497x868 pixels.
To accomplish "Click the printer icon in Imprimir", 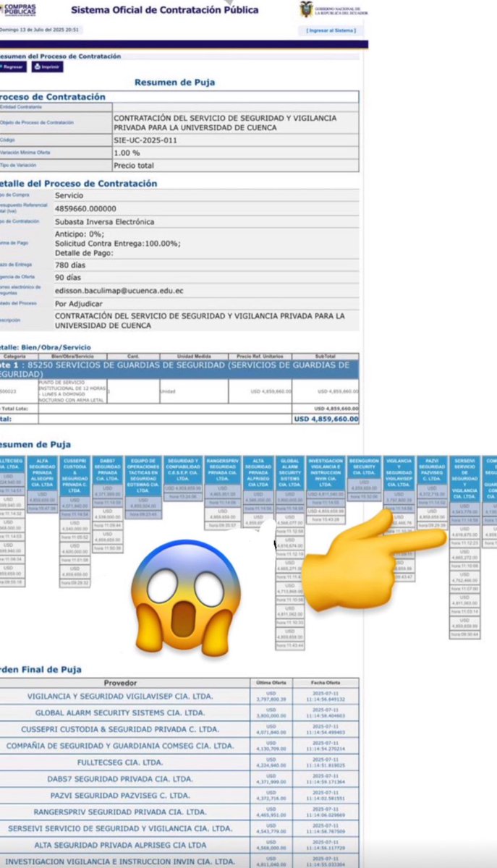I will 36,67.
